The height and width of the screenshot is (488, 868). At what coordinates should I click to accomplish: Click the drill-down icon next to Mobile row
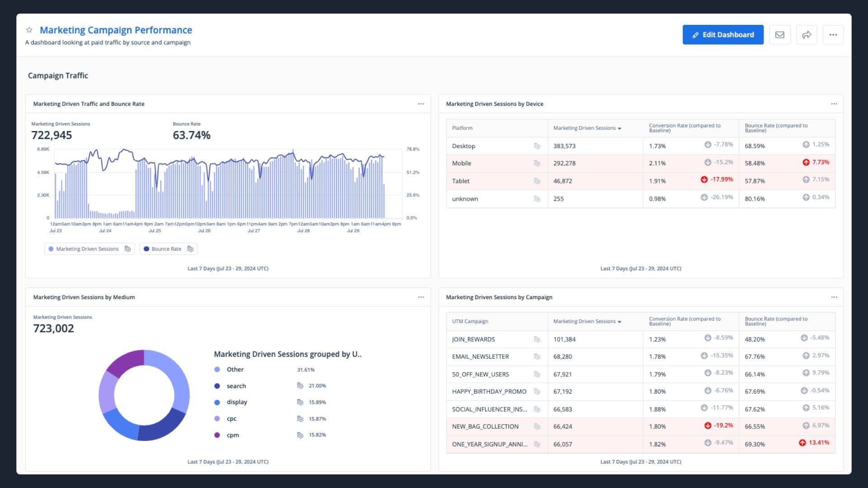(536, 163)
